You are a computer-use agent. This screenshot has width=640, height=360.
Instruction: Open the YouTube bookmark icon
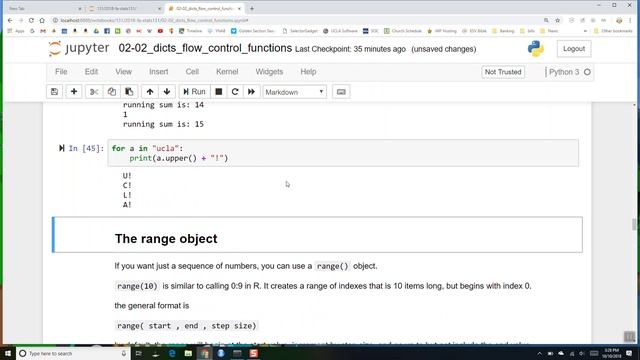coord(160,31)
